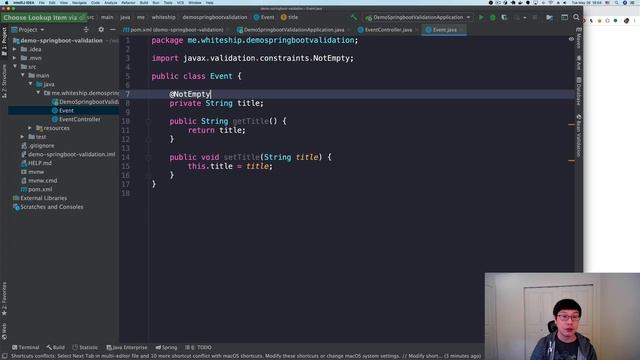Open Terminal tool window

(x=25, y=347)
